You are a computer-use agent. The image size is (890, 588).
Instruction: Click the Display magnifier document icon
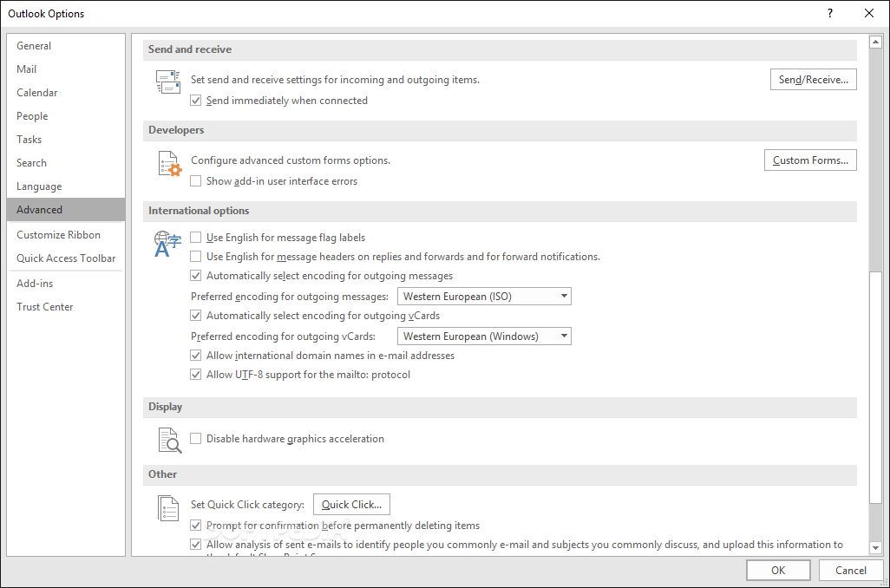[x=169, y=440]
